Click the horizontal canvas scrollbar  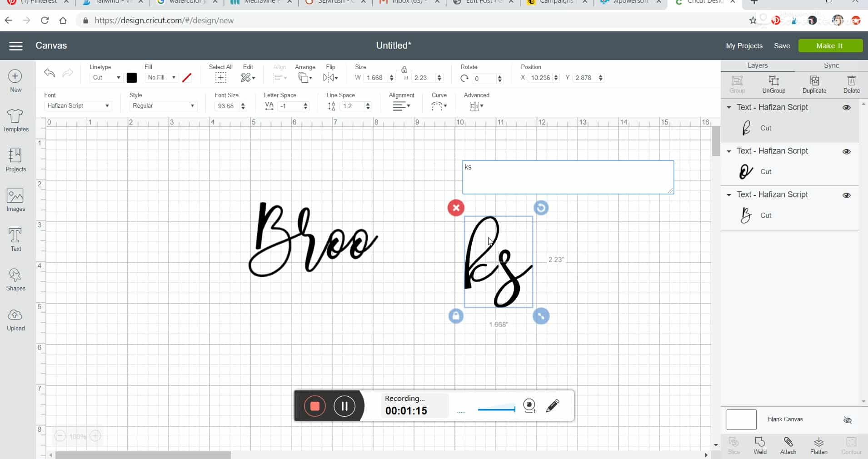[x=143, y=455]
